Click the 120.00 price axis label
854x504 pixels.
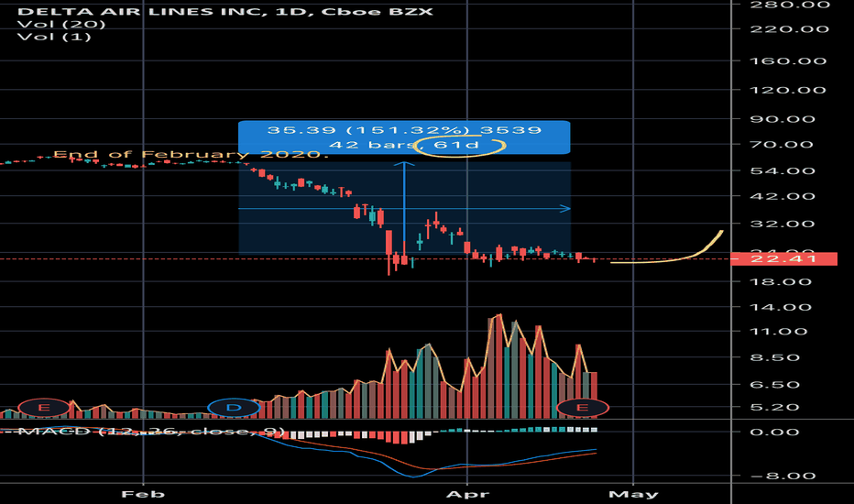point(788,90)
